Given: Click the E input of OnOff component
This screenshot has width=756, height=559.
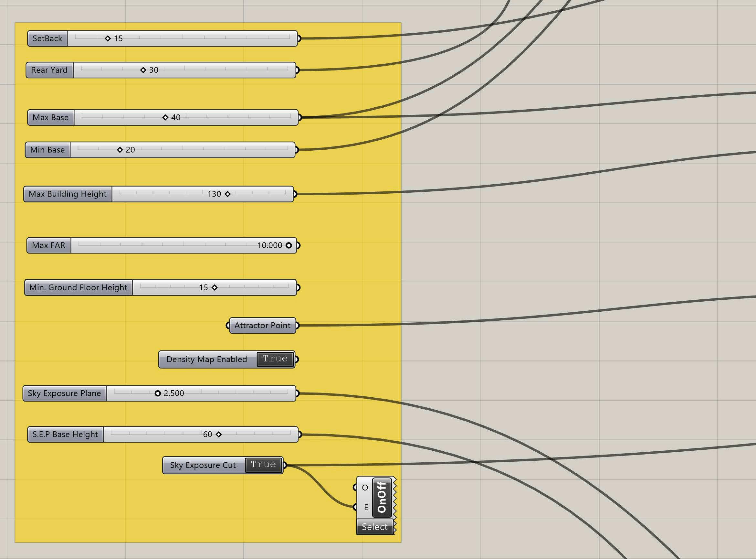Looking at the screenshot, I should tap(355, 507).
